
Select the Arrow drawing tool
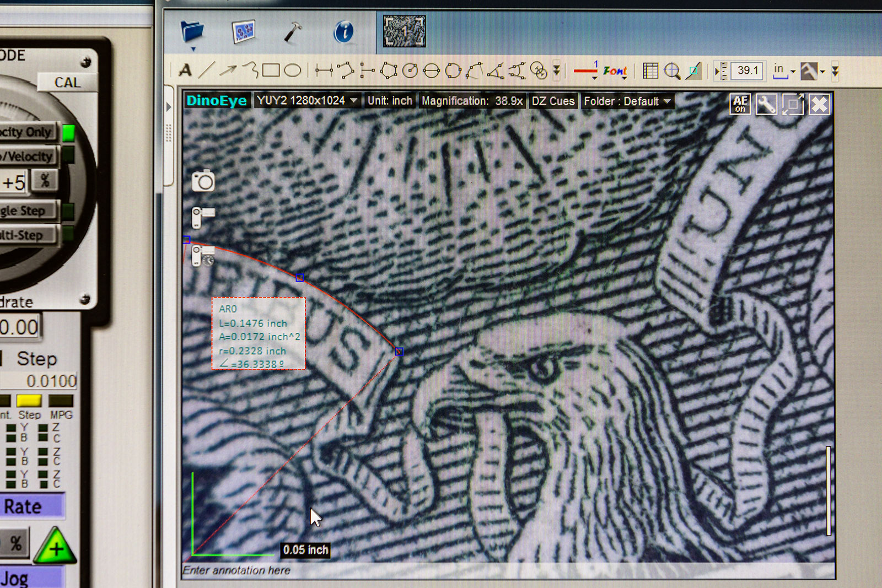228,70
